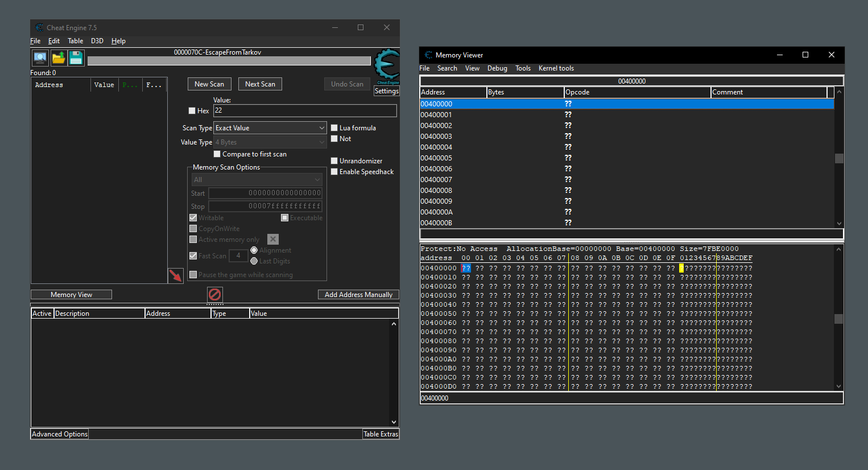Toggle the Fast Scan checkbox
868x470 pixels.
click(x=193, y=256)
